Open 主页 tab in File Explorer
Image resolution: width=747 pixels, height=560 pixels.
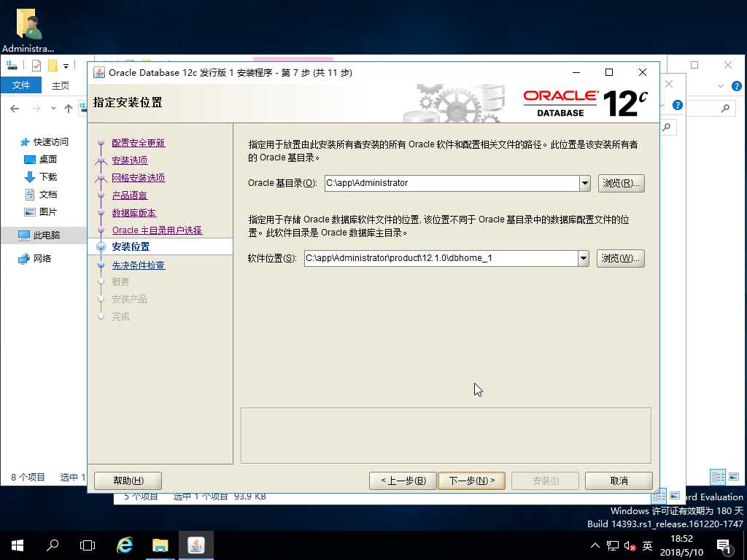(61, 86)
